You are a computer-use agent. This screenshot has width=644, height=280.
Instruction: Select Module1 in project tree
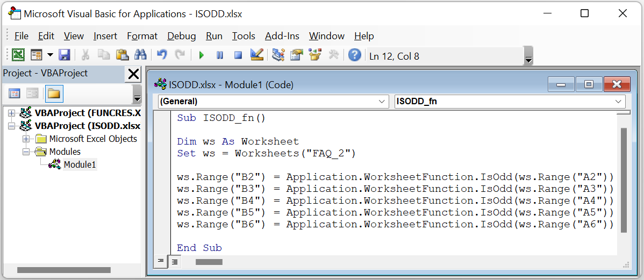[80, 164]
